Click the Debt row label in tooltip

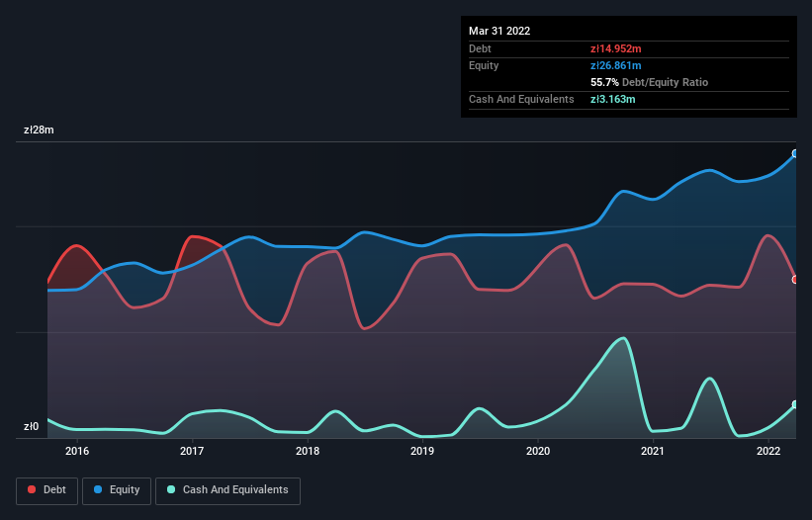[x=480, y=48]
